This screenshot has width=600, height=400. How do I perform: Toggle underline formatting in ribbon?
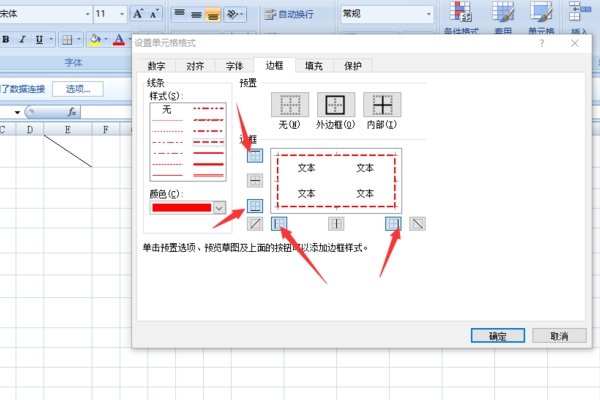tap(39, 39)
